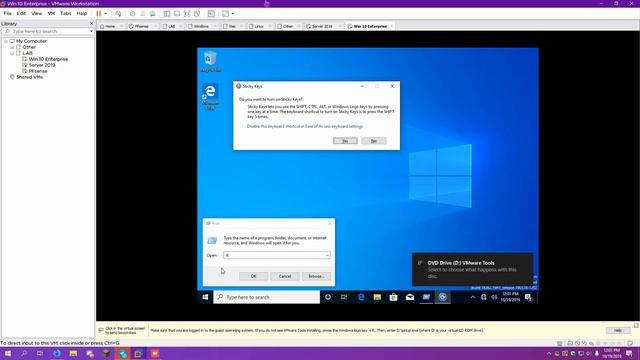Click the Take Snapshot clock icon
This screenshot has width=640, height=360.
click(x=132, y=13)
